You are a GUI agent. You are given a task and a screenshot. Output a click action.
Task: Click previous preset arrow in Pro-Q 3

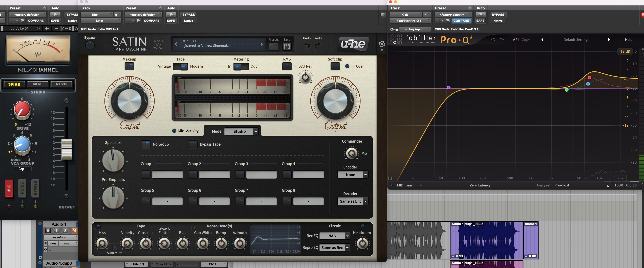point(542,40)
